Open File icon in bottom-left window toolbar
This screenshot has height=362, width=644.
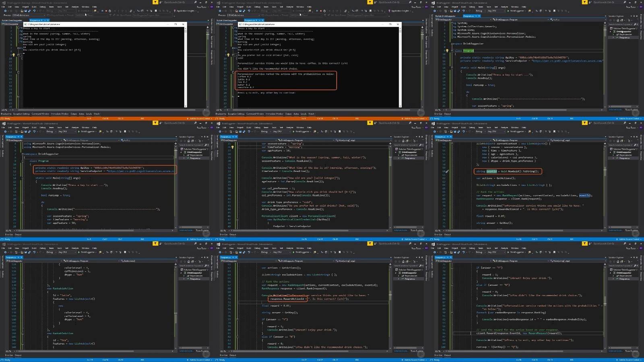pyautogui.click(x=22, y=252)
